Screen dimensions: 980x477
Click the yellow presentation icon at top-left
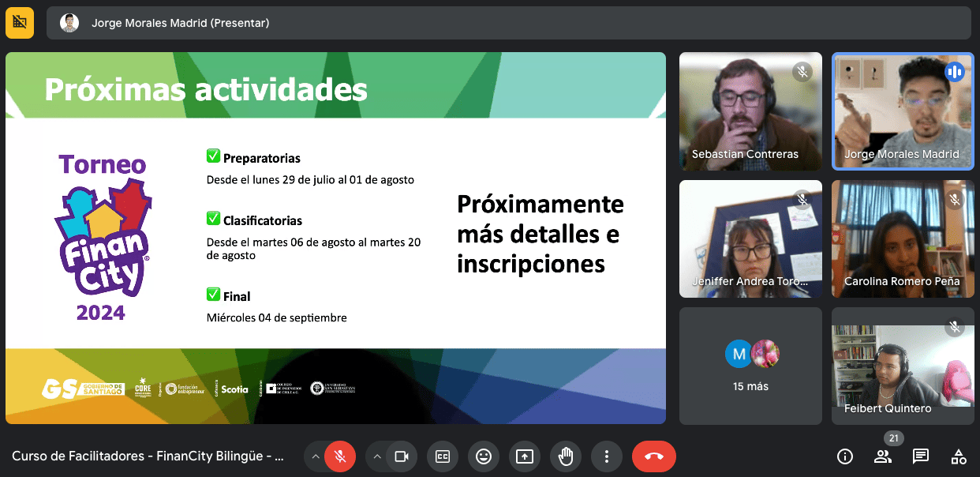[20, 23]
